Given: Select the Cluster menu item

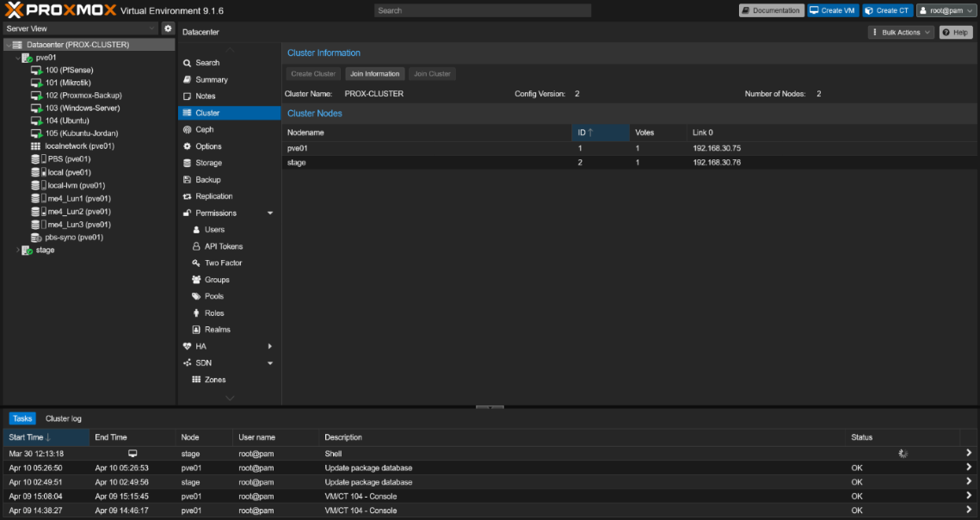Looking at the screenshot, I should point(230,113).
